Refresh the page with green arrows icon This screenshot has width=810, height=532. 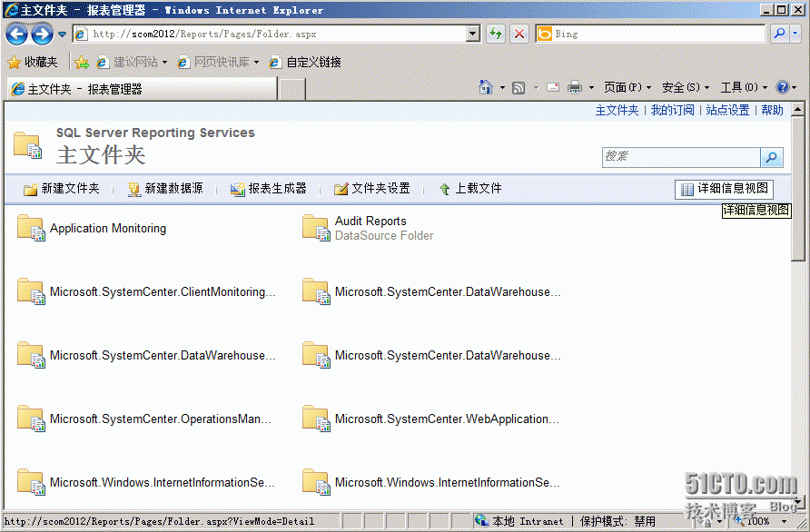click(x=496, y=34)
